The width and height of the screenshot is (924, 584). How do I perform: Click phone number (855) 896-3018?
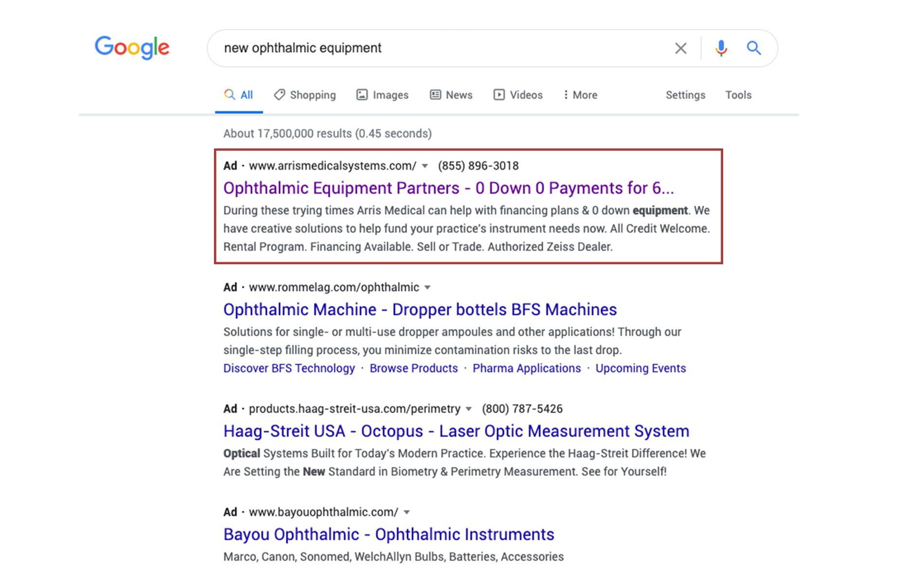point(478,166)
